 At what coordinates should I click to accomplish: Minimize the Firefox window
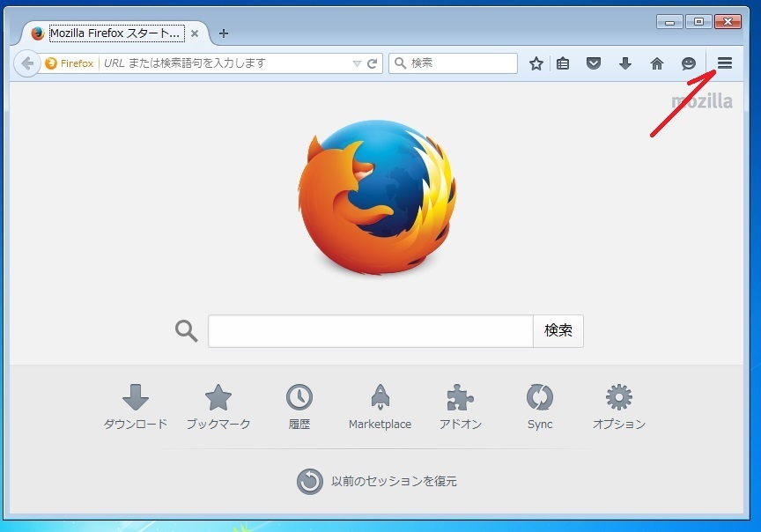tap(669, 22)
